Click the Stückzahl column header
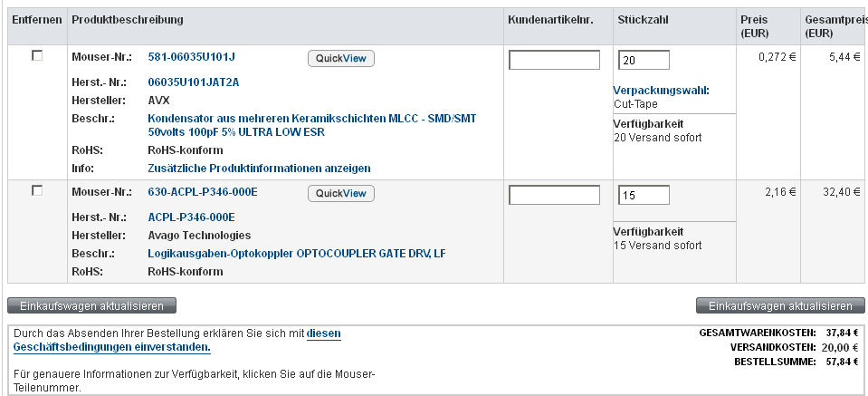The width and height of the screenshot is (868, 396). click(644, 20)
